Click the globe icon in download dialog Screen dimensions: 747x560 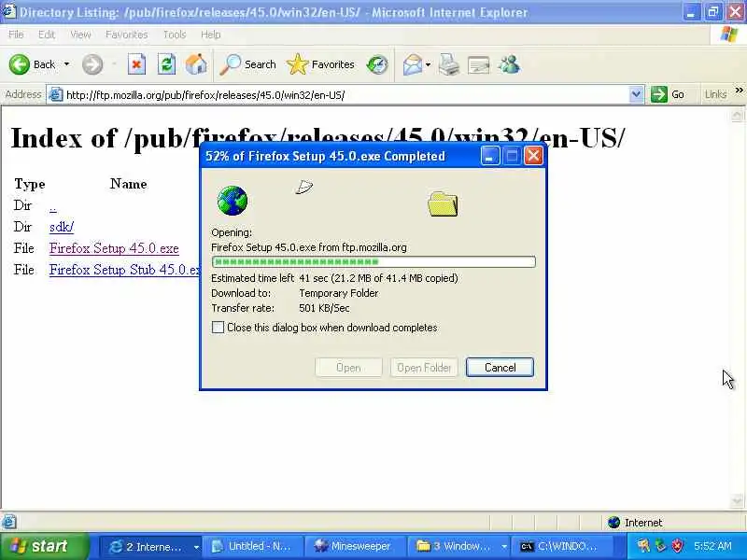(x=232, y=201)
